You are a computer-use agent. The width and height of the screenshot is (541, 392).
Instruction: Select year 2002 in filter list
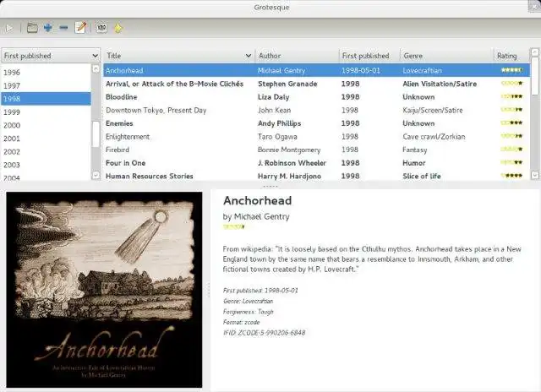click(x=46, y=152)
